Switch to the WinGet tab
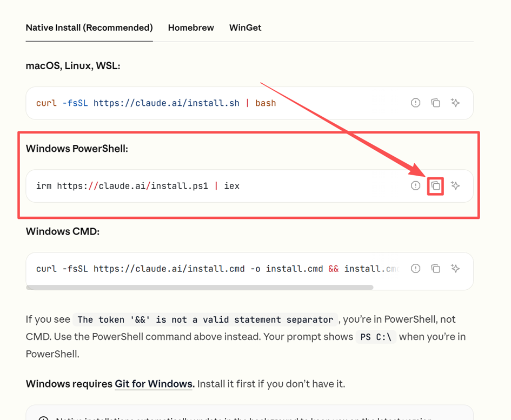The height and width of the screenshot is (420, 511). coord(245,28)
